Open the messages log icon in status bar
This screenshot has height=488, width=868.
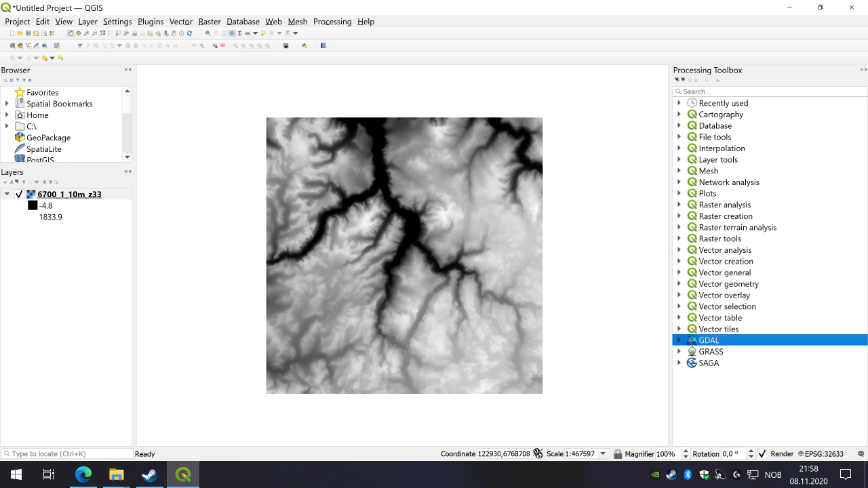click(x=861, y=454)
